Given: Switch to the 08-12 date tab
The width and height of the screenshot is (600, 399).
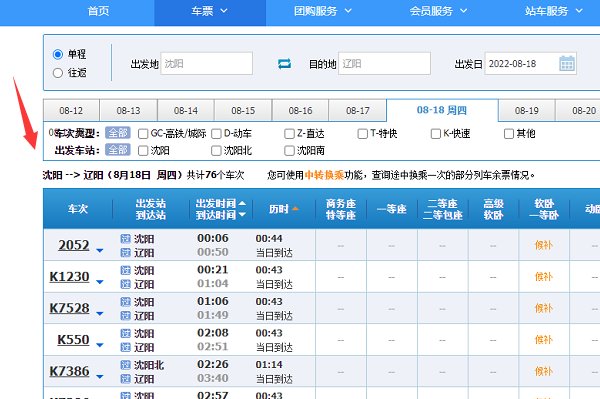Looking at the screenshot, I should [x=71, y=111].
